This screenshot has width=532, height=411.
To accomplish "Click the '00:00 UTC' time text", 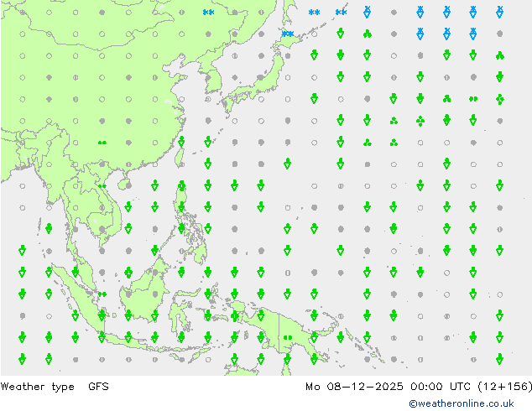I will coord(441,386).
